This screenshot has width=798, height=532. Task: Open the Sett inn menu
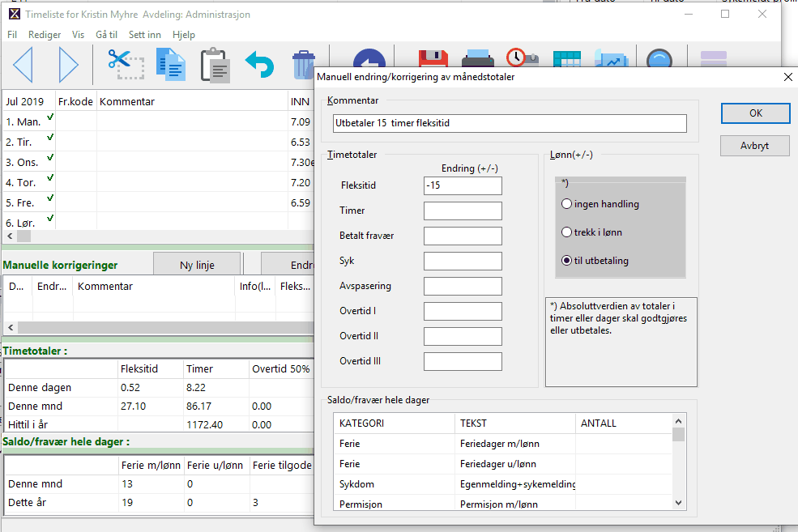click(x=145, y=35)
